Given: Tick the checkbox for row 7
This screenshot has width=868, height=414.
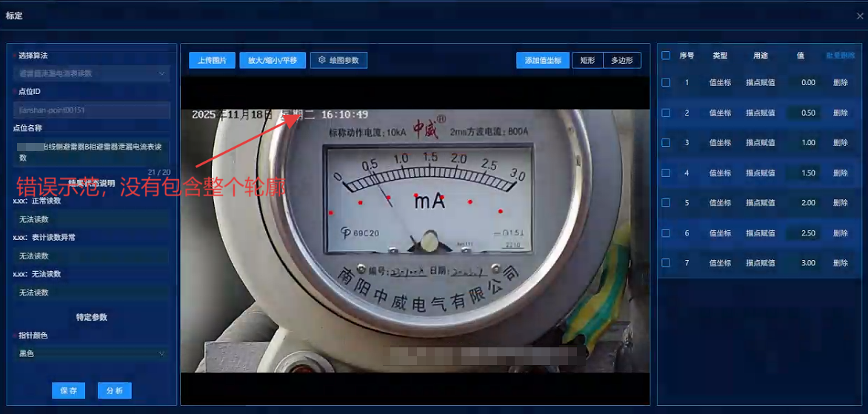Looking at the screenshot, I should [x=666, y=263].
